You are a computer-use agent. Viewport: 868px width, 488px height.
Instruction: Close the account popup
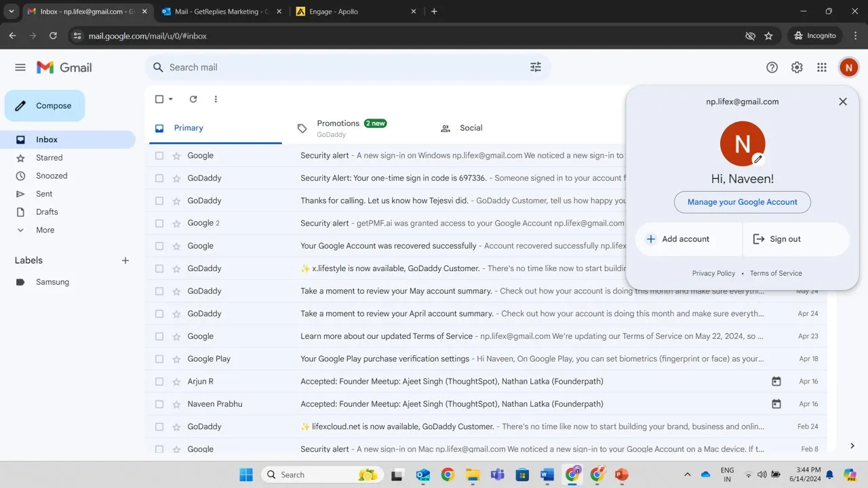843,102
